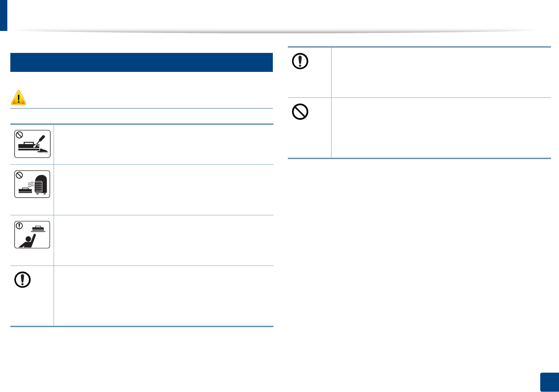The width and height of the screenshot is (559, 392).
Task: Click the exclamation circle in right table
Action: point(300,61)
